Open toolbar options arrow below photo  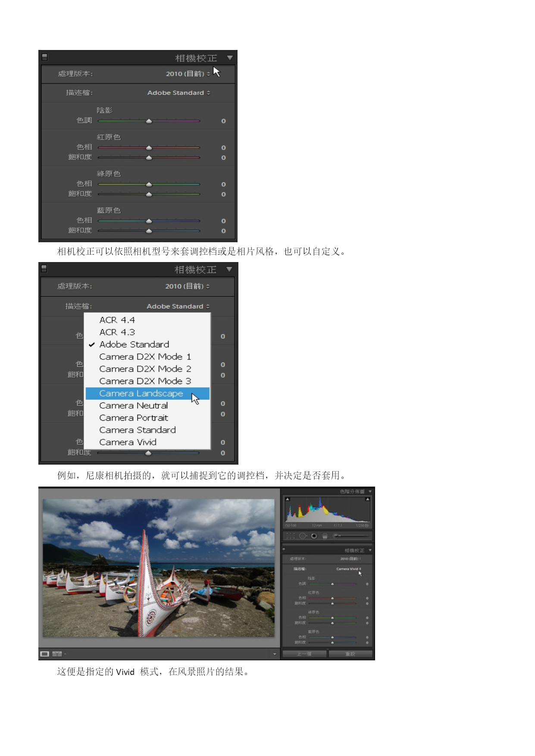coord(275,654)
